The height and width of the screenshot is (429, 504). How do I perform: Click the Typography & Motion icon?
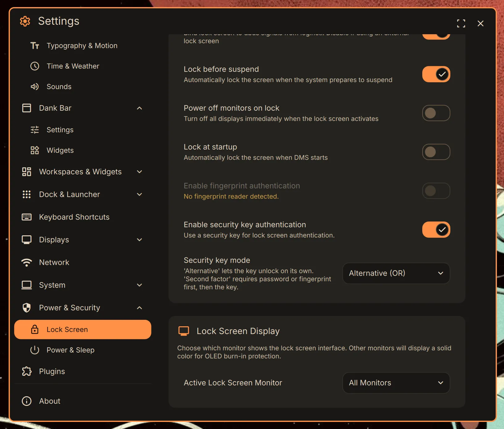35,45
